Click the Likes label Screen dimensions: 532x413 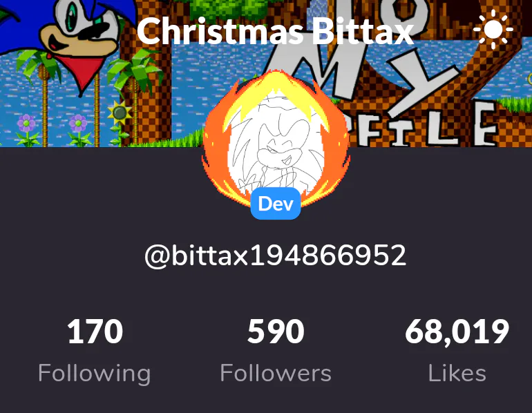457,374
